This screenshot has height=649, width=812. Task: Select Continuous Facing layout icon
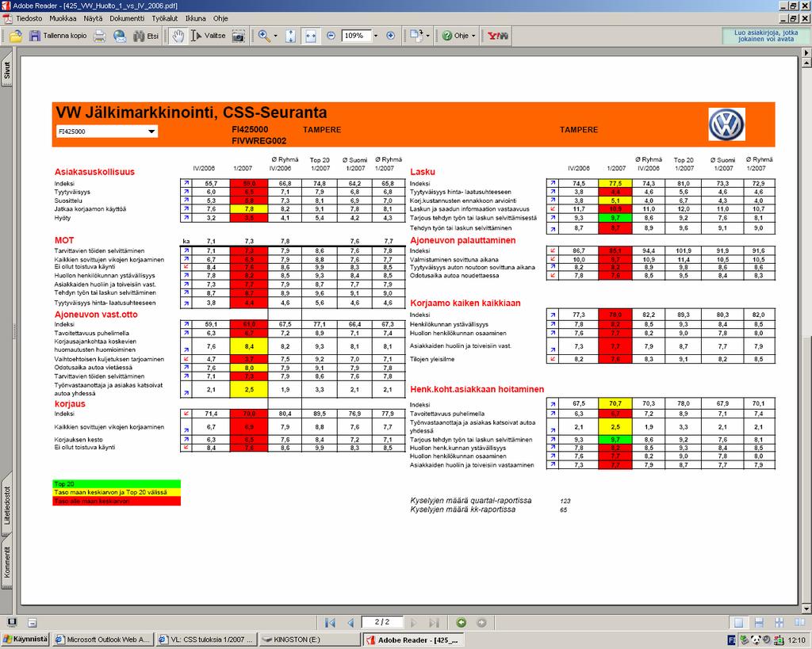tap(779, 623)
